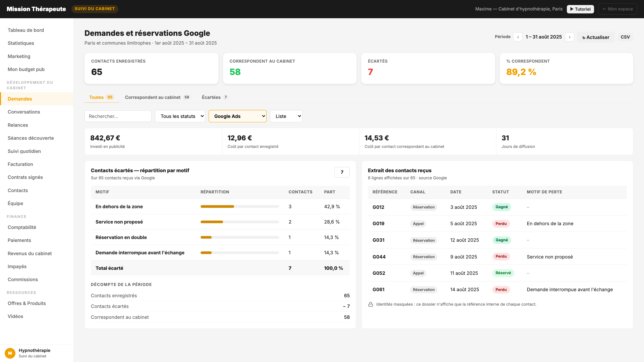Viewport: 644px width, 362px height.
Task: Open the Google Ads source dropdown
Action: (238, 116)
